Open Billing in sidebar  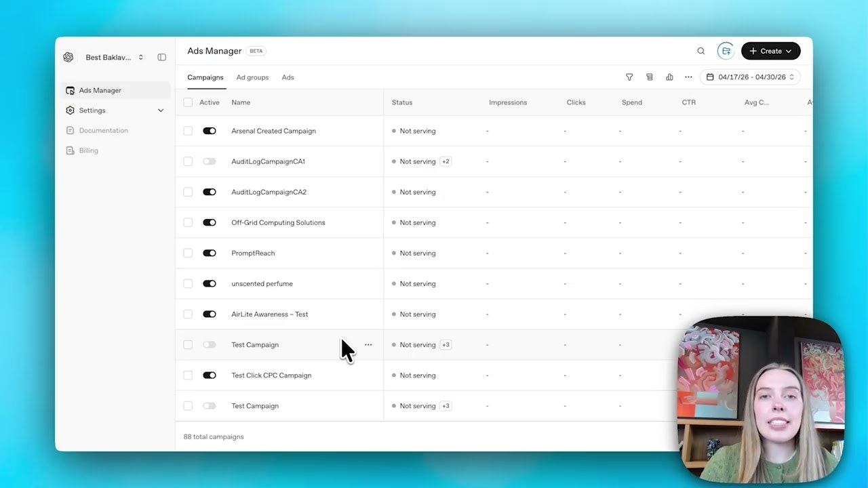(88, 150)
